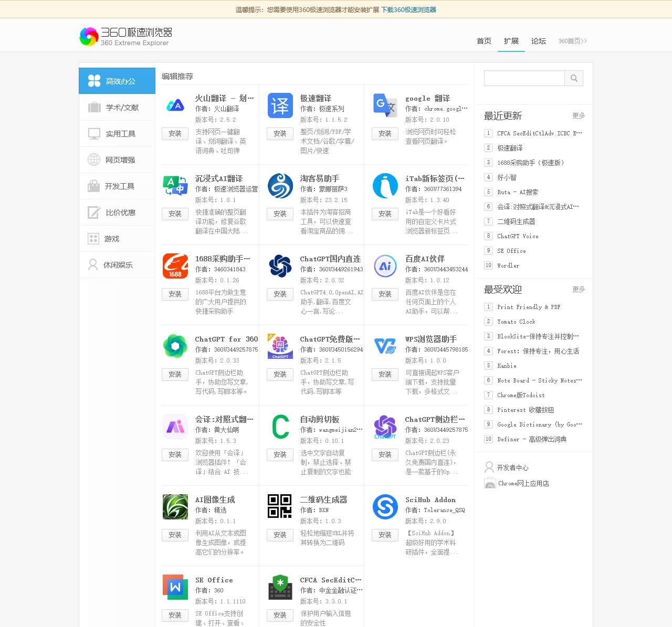The width and height of the screenshot is (672, 627).
Task: Click the extension search input field
Action: pyautogui.click(x=524, y=78)
